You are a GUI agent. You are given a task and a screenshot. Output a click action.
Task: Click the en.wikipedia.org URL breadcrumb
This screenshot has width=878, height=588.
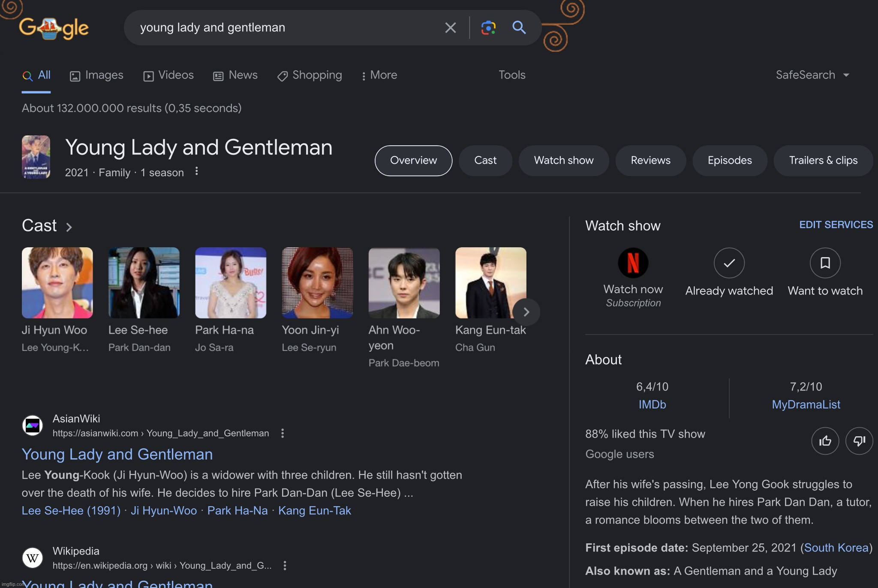coord(162,566)
